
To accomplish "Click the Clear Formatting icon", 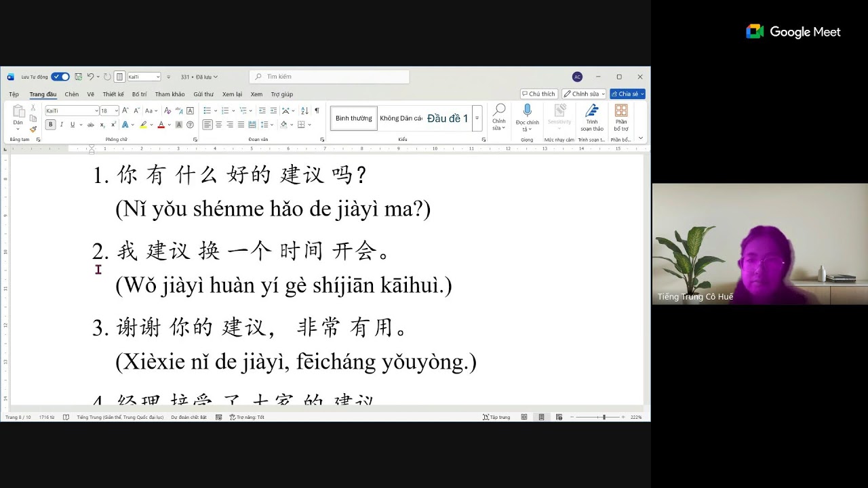I will 167,110.
